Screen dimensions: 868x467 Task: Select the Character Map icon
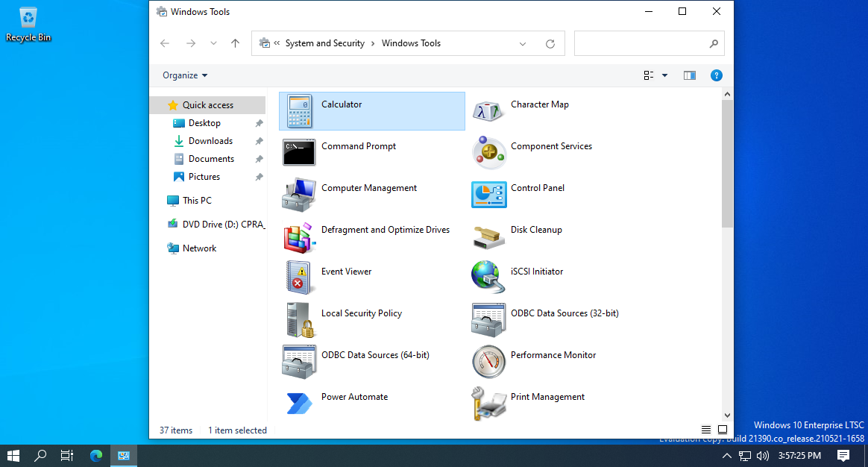pos(488,111)
